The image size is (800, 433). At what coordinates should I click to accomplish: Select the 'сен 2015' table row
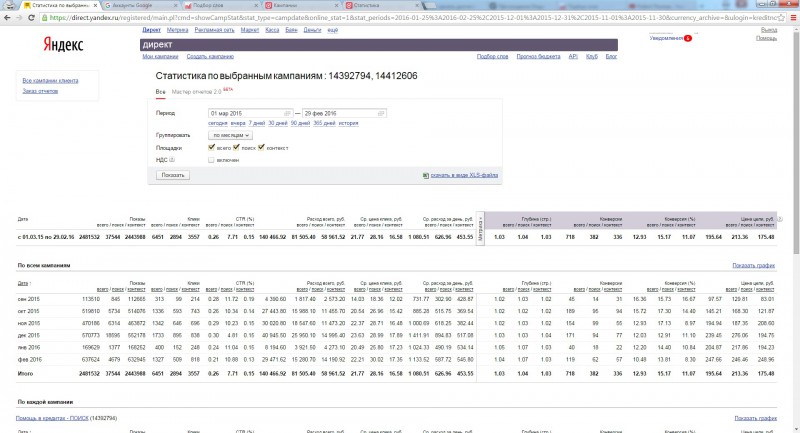[396, 299]
